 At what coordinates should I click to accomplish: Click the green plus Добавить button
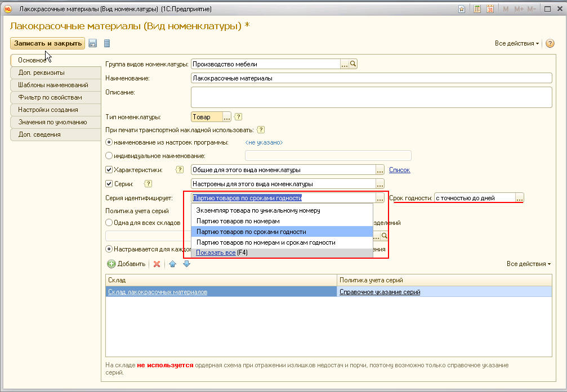coord(126,264)
